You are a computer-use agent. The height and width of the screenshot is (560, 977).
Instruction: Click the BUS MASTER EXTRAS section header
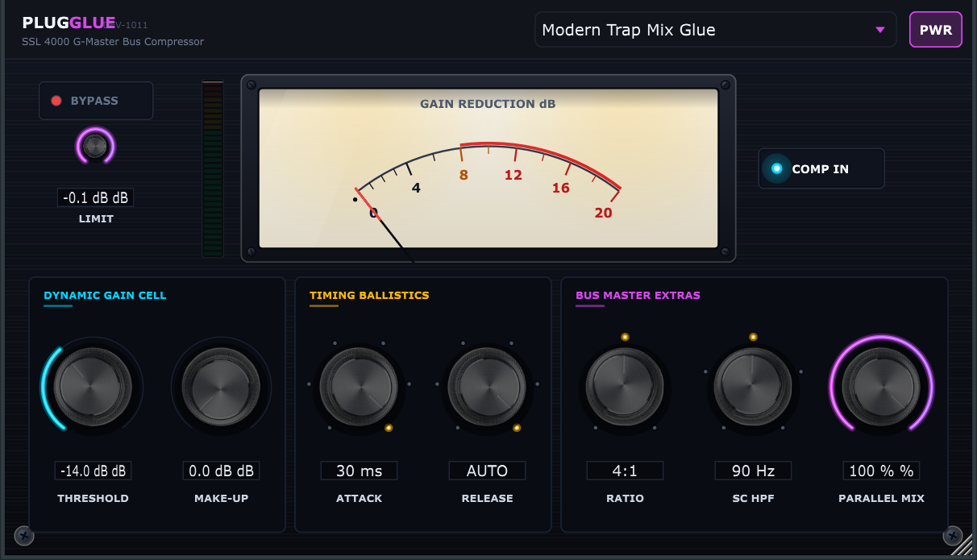[638, 296]
